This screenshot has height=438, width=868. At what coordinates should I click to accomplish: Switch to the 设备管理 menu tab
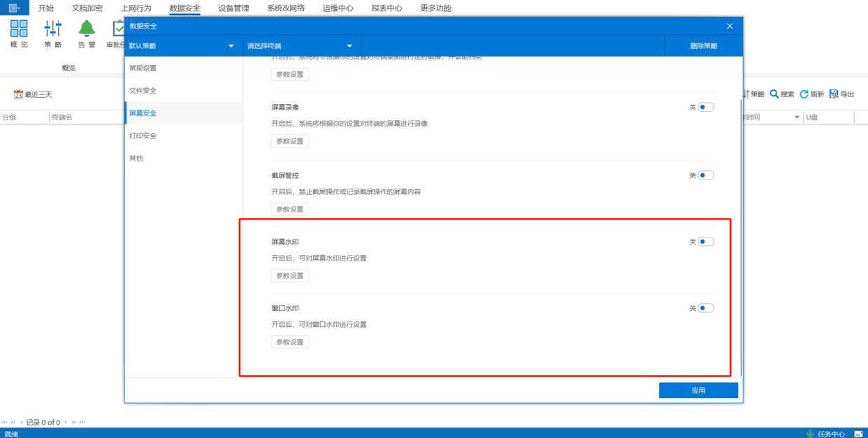233,8
